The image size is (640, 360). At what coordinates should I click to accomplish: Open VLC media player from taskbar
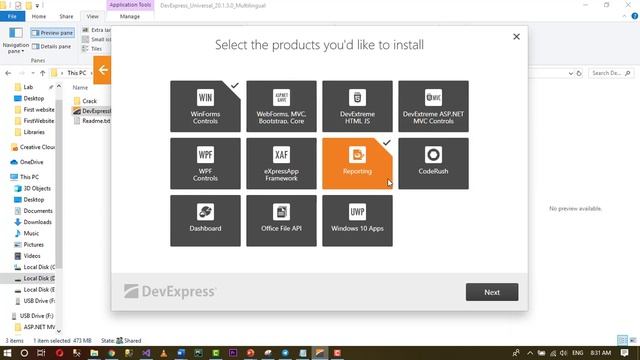pyautogui.click(x=164, y=353)
